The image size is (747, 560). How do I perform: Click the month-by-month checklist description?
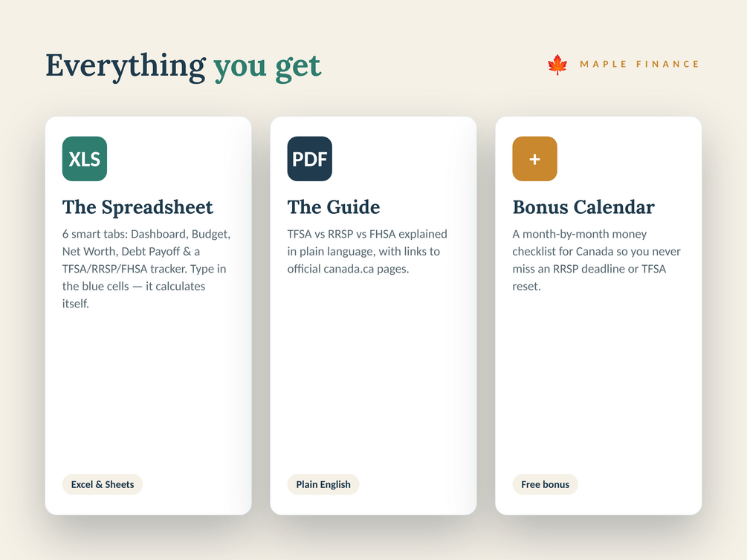(x=596, y=260)
